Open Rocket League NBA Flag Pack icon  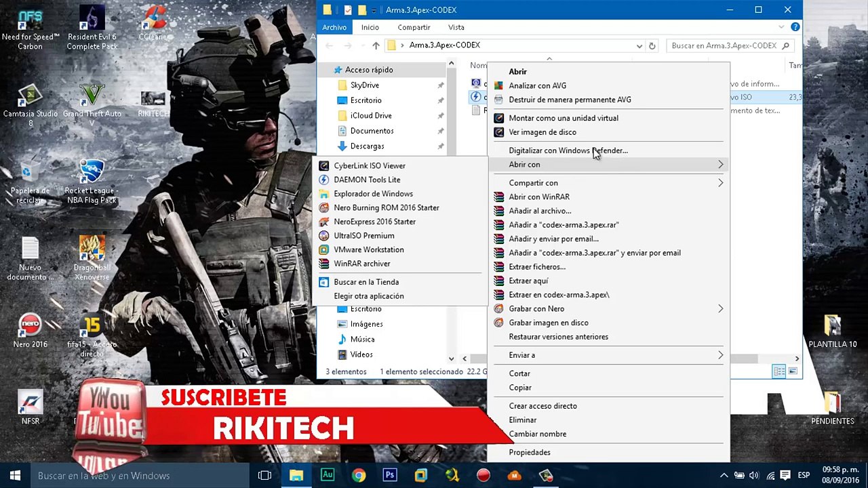(92, 182)
